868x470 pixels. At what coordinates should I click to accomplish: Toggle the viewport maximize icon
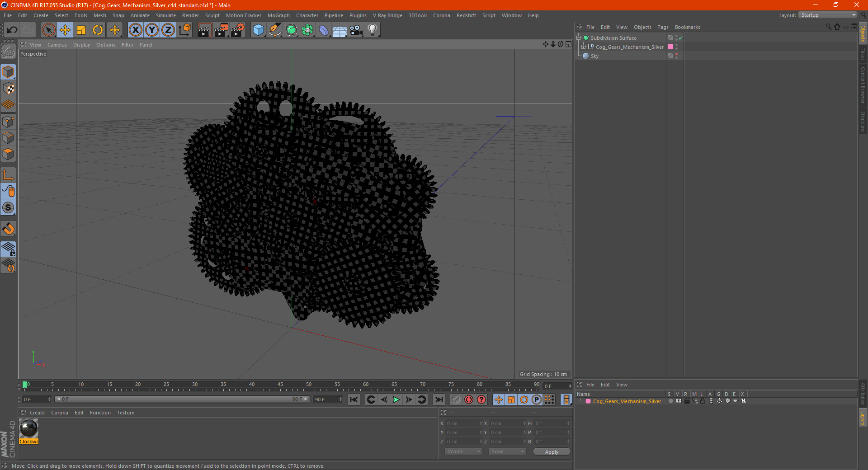pos(568,44)
